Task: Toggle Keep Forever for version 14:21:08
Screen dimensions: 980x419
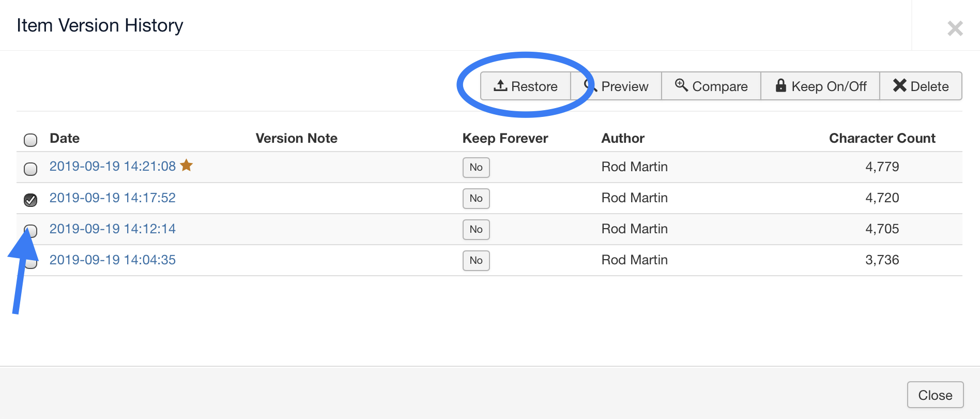Action: 476,167
